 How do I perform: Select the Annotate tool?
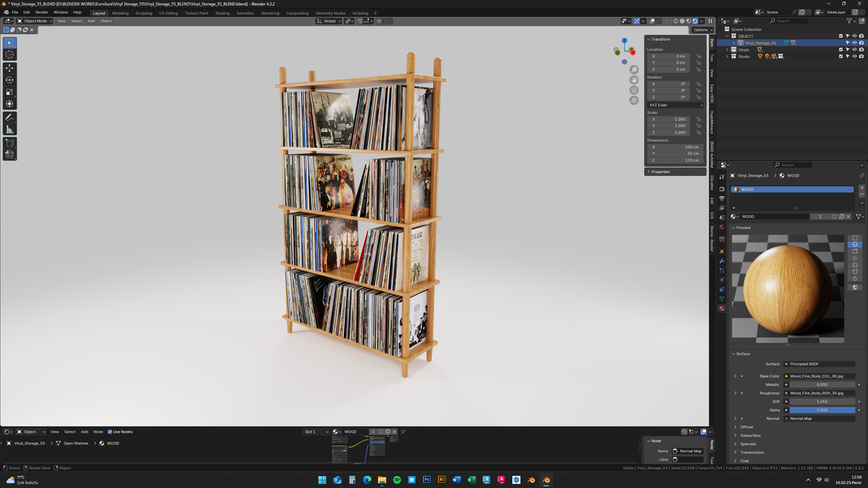pos(9,117)
